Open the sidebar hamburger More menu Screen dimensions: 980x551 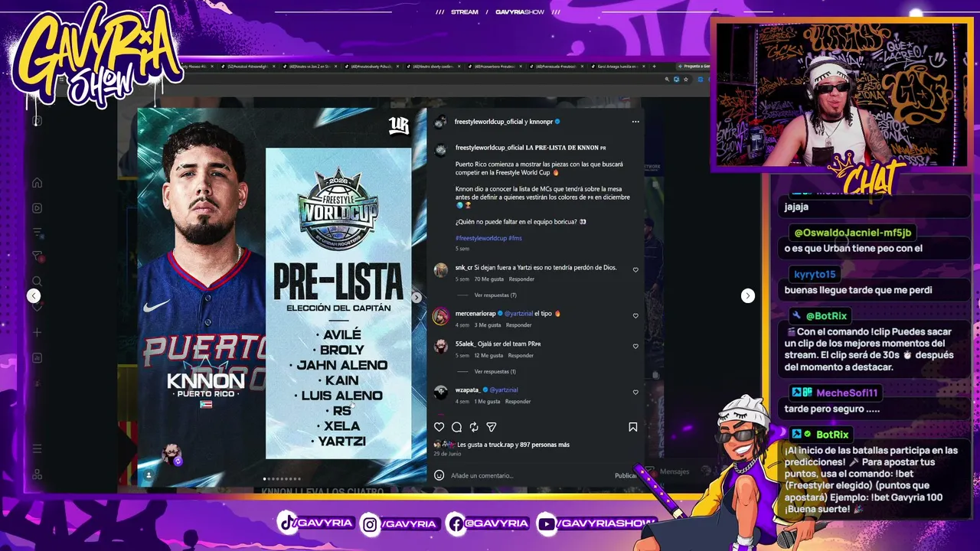point(37,448)
